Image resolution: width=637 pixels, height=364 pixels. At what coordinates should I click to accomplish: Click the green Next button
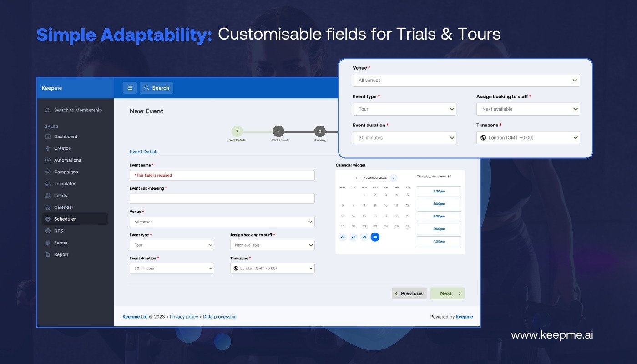tap(447, 293)
